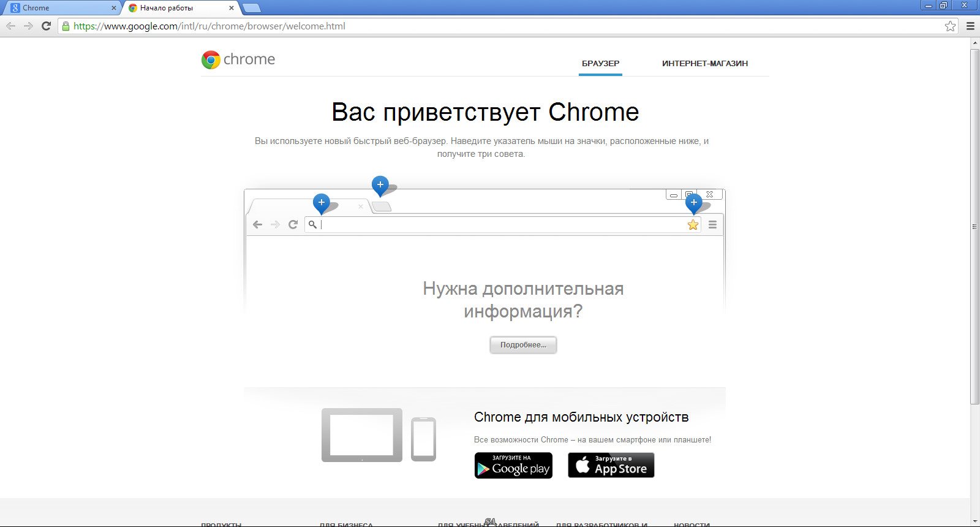
Task: Open the БРАУЗЕР section
Action: (600, 63)
